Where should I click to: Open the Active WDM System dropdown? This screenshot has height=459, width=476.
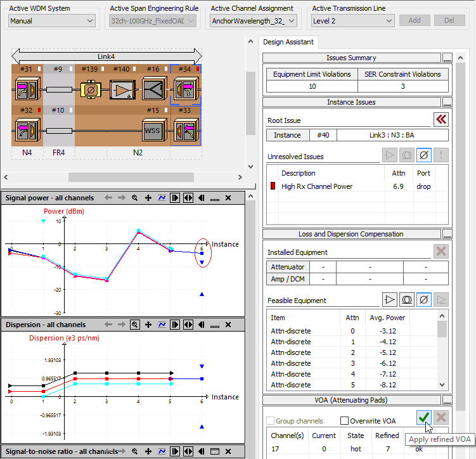pyautogui.click(x=52, y=21)
